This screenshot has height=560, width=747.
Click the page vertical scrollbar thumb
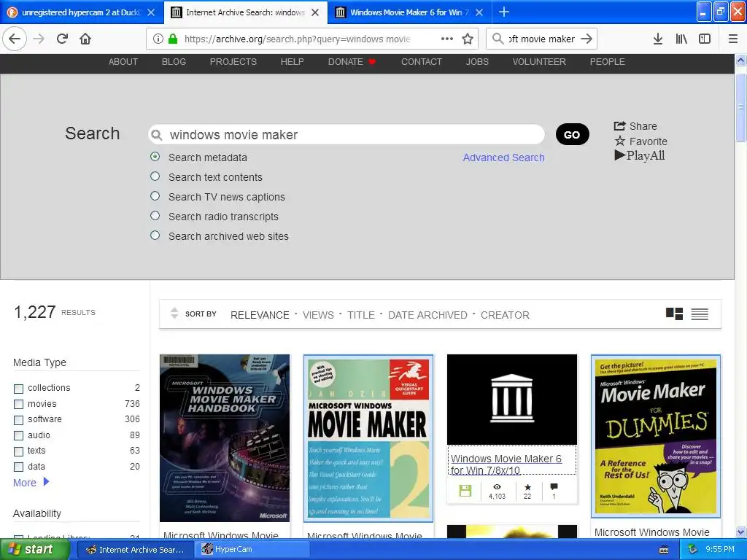[741, 108]
